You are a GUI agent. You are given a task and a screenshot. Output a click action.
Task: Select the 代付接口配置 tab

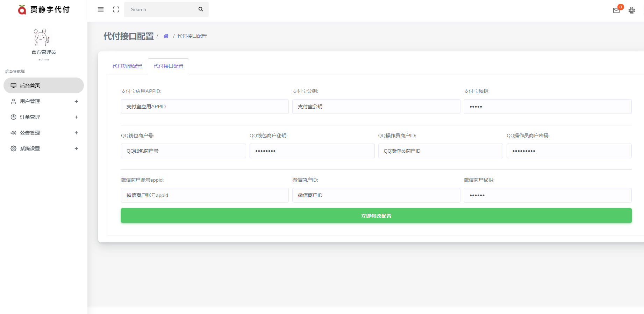click(169, 66)
